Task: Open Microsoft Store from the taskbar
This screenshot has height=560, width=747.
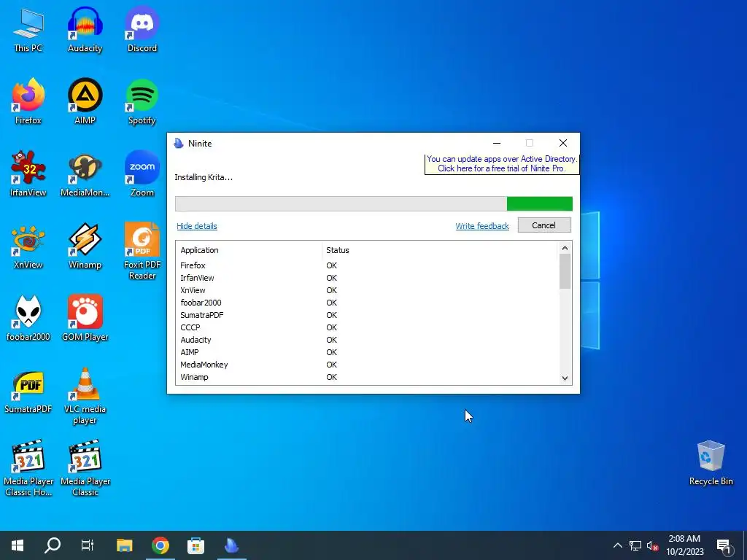Action: [196, 545]
